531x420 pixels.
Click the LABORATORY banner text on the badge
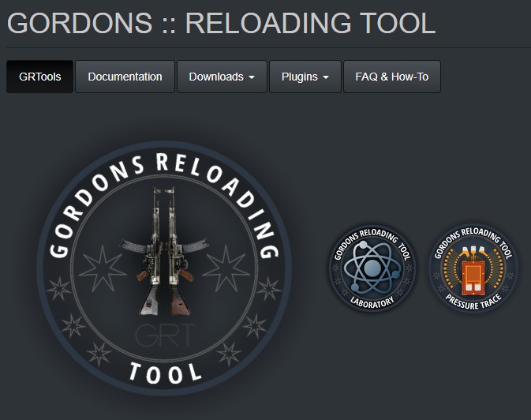tap(371, 301)
